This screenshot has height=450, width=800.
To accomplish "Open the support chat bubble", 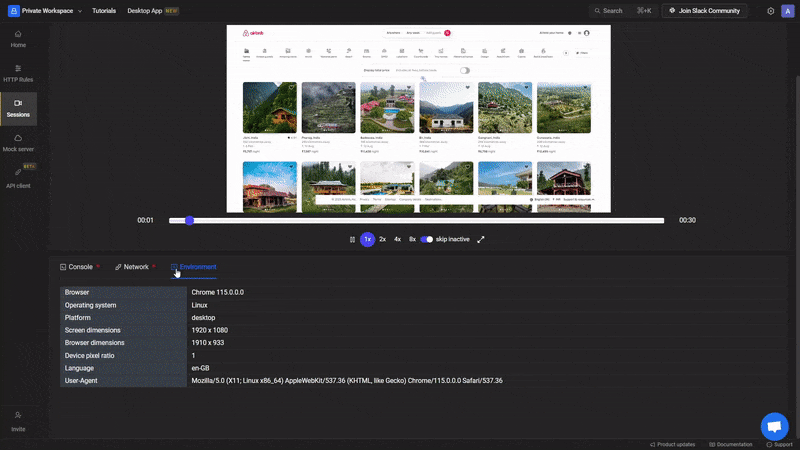I will [774, 426].
